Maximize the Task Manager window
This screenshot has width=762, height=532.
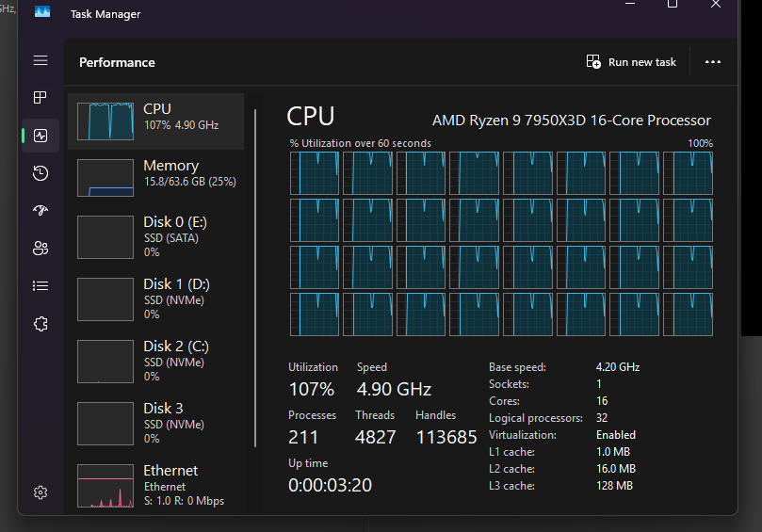click(673, 4)
